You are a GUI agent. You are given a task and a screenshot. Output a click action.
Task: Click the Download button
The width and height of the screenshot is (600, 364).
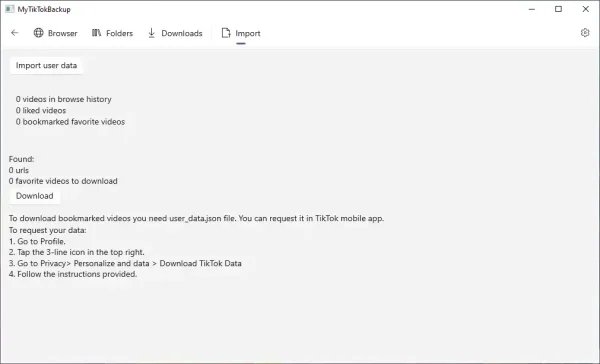34,196
